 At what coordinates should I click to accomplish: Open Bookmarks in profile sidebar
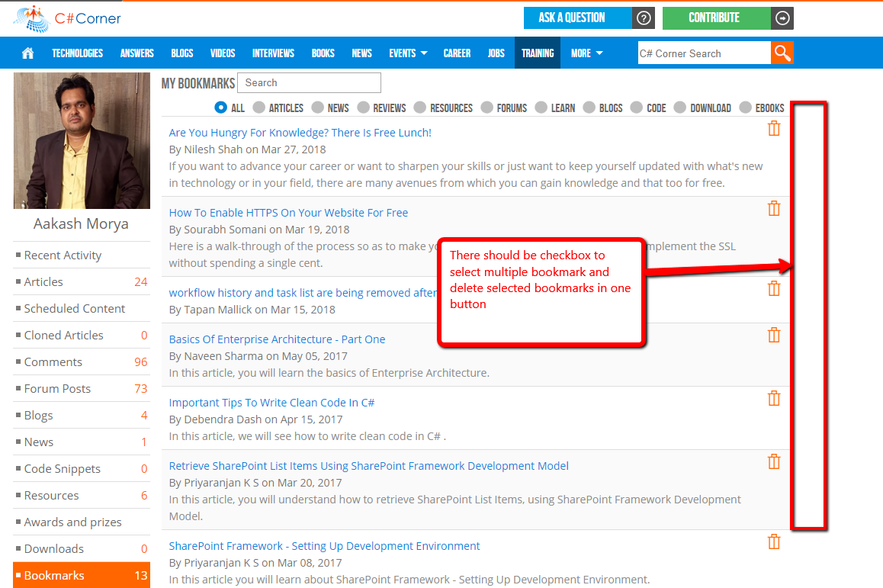pos(82,575)
